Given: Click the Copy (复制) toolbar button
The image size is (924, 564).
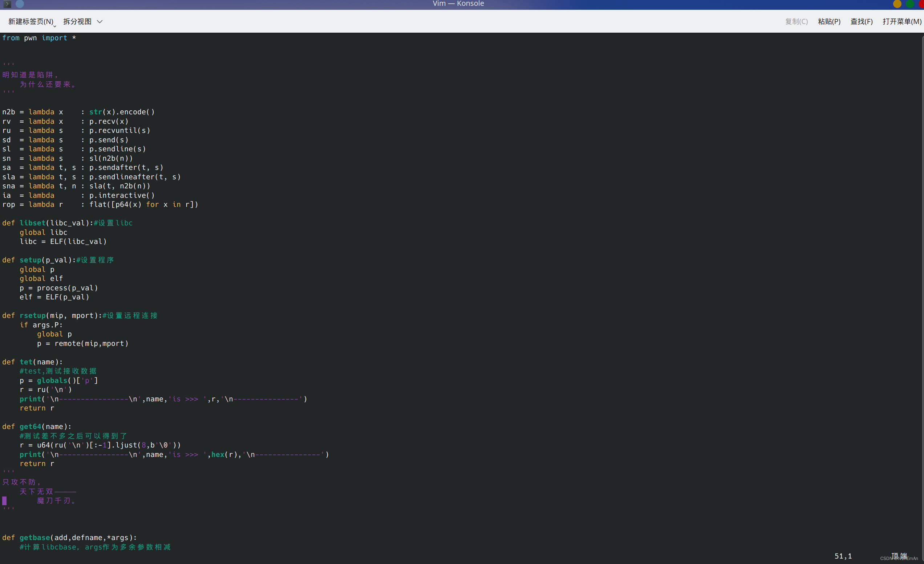Looking at the screenshot, I should [x=797, y=22].
